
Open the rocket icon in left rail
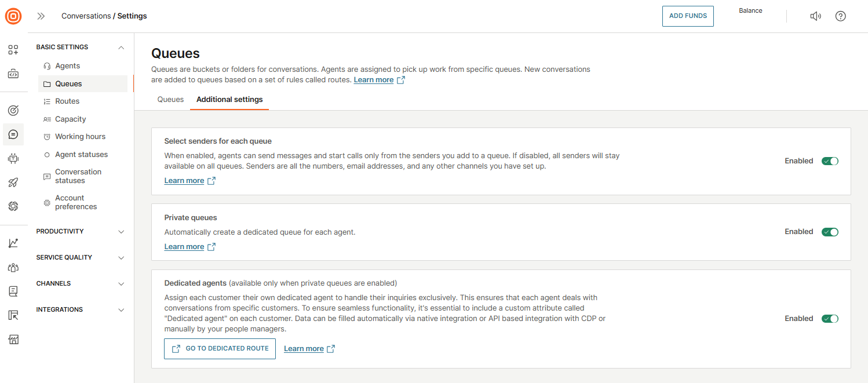(13, 183)
